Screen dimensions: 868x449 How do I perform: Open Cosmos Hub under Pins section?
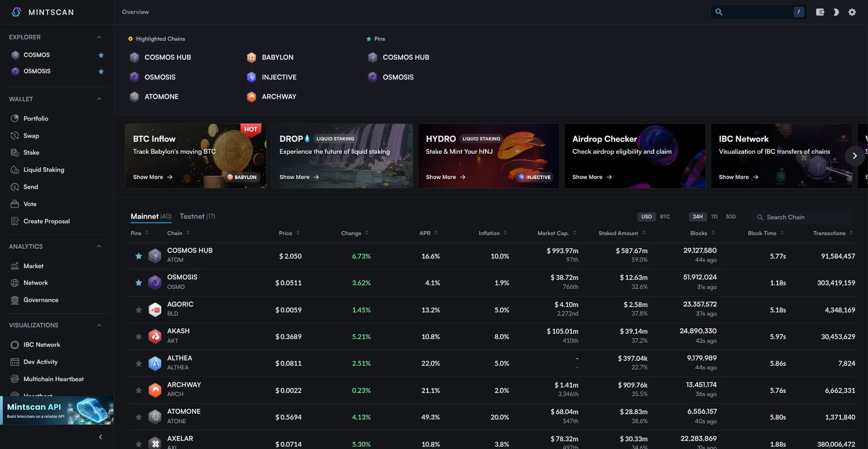coord(406,57)
